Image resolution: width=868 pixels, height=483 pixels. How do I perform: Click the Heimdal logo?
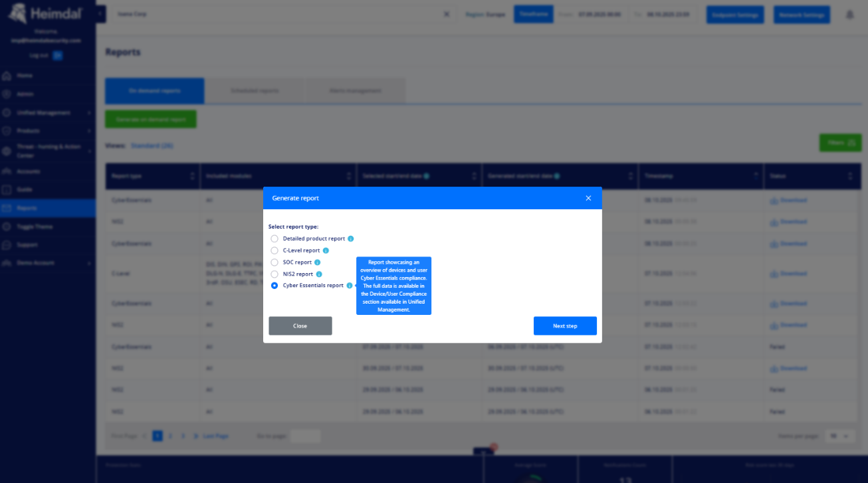(47, 15)
